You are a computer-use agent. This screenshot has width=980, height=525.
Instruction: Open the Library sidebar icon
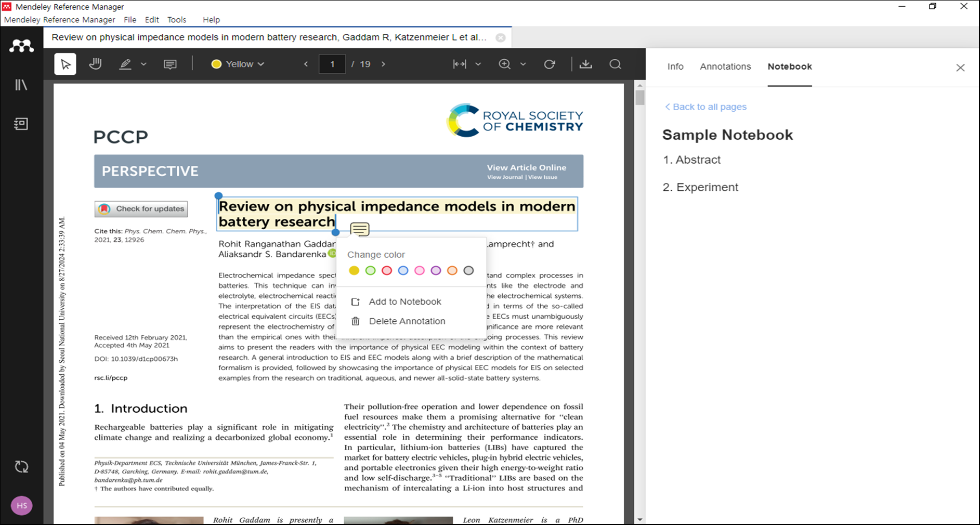[x=21, y=85]
